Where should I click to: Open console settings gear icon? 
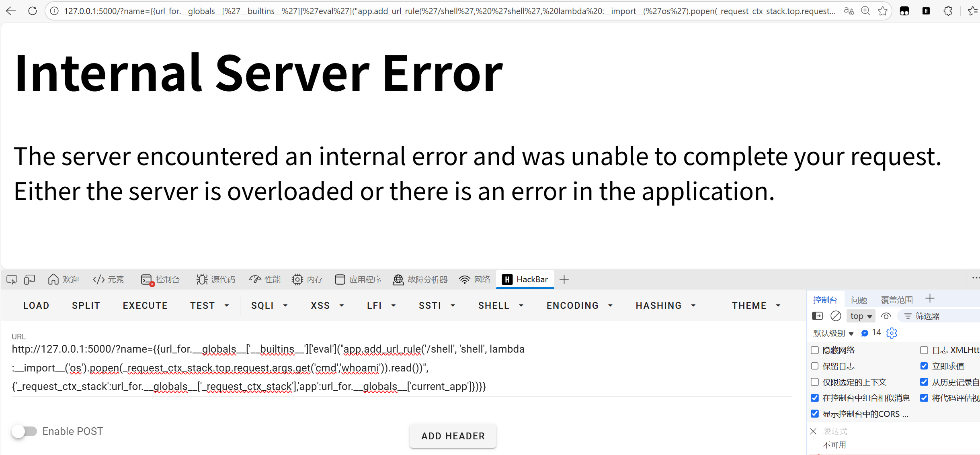click(892, 333)
